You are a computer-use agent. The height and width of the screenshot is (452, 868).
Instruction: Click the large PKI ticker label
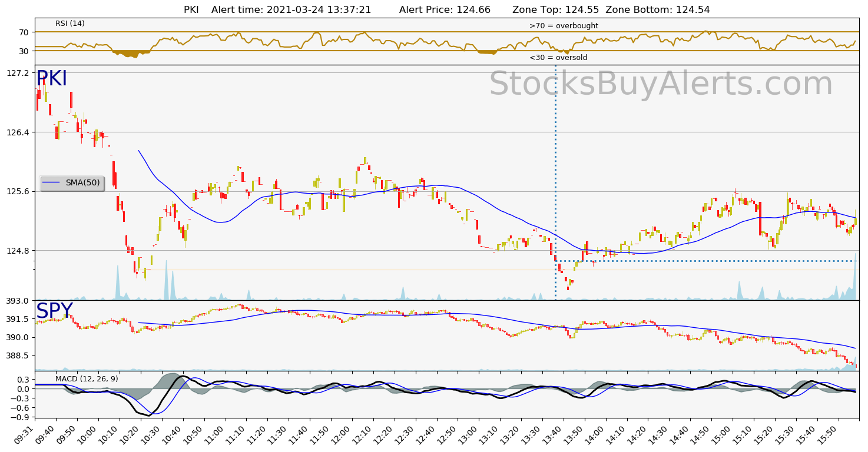coord(52,79)
